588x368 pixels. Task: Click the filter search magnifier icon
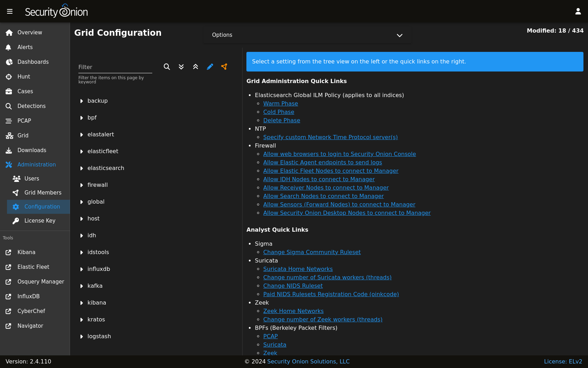tap(167, 67)
